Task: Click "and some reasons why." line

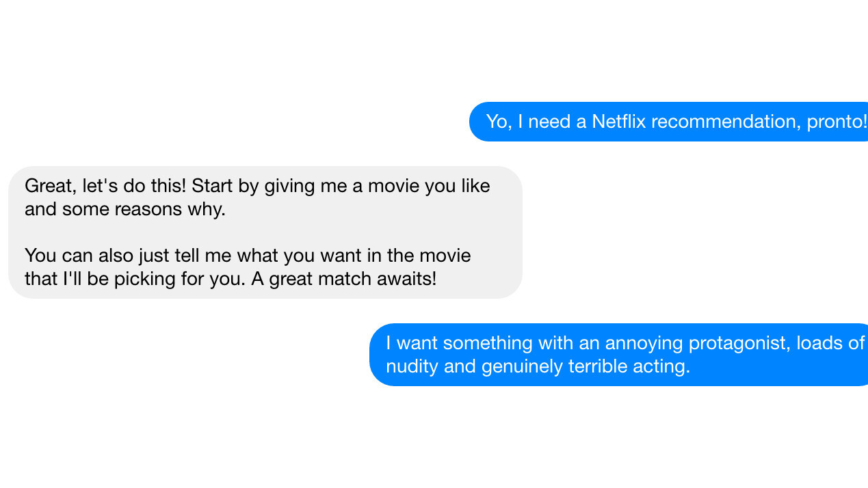Action: click(124, 209)
